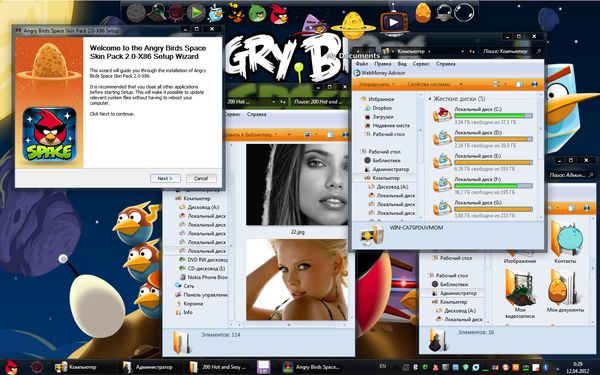Click the green angry bird icon in the top dock
This screenshot has height=375, width=600.
click(257, 14)
